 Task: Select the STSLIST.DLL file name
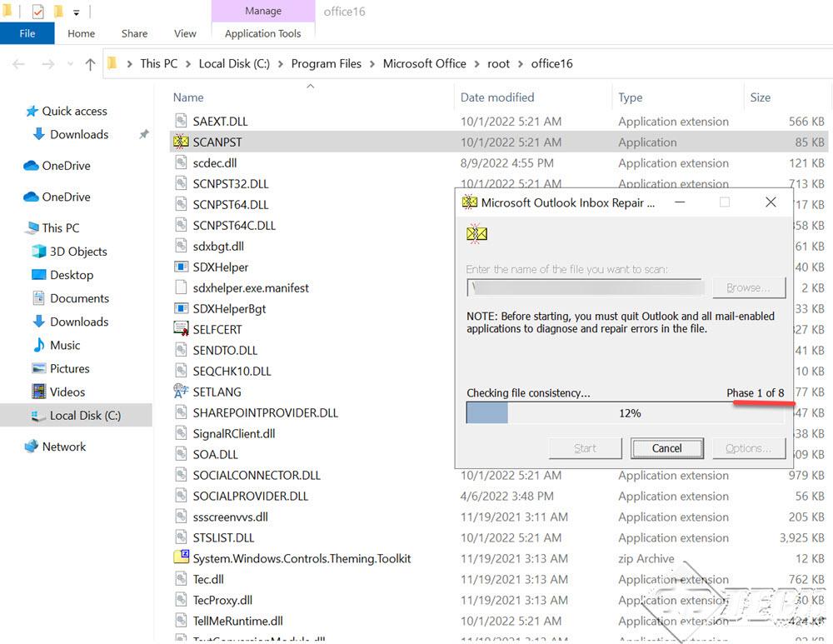click(223, 537)
